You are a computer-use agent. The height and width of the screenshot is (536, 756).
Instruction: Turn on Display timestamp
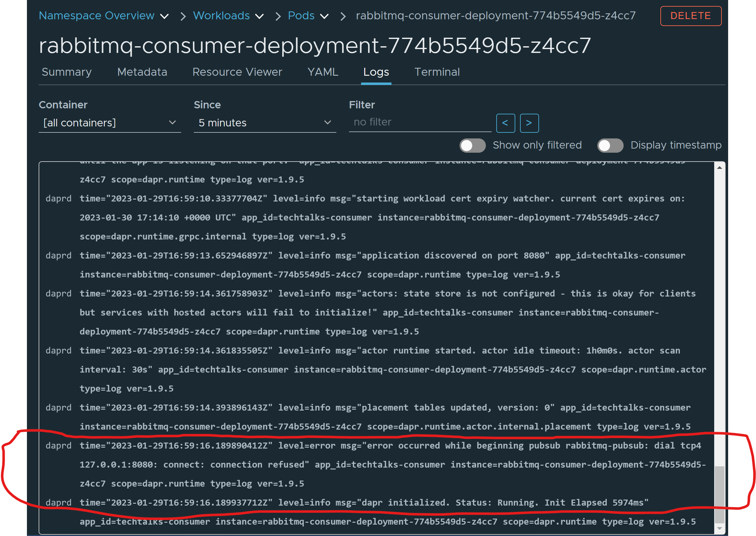(x=610, y=145)
